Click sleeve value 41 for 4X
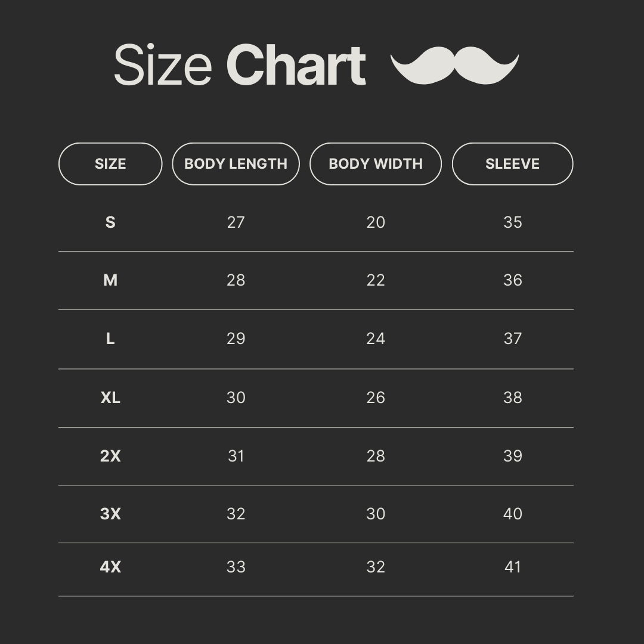This screenshot has height=644, width=644. point(513,567)
